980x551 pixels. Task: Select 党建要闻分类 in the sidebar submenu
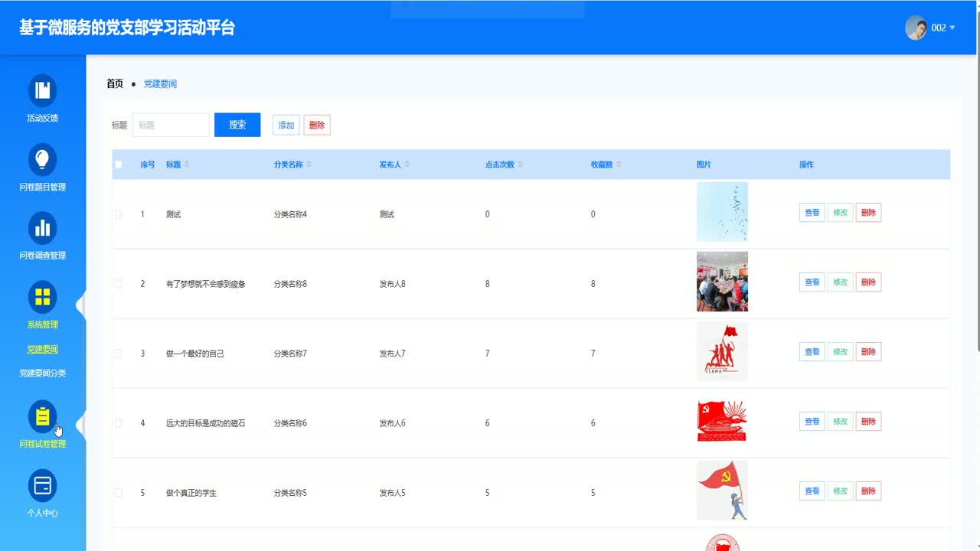pos(43,373)
